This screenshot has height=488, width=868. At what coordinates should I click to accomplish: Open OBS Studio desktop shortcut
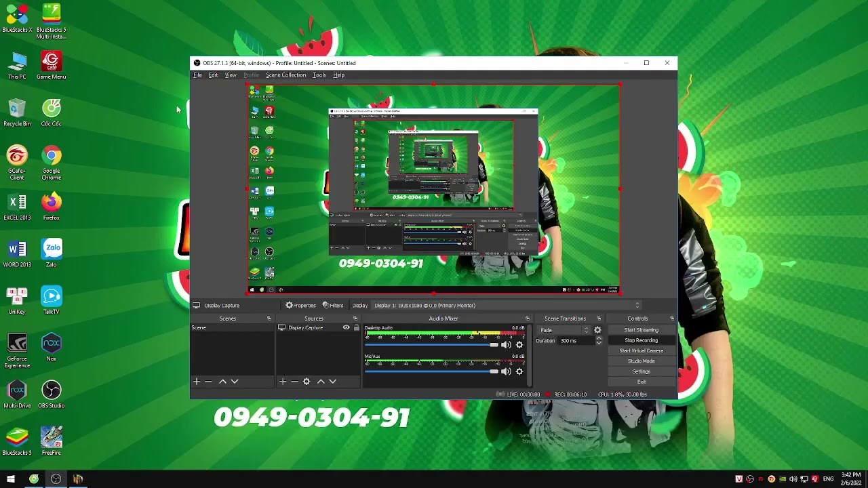[51, 394]
